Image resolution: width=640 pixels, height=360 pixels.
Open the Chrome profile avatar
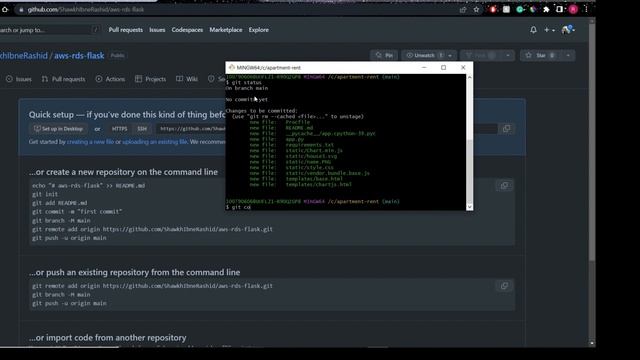pyautogui.click(x=573, y=9)
